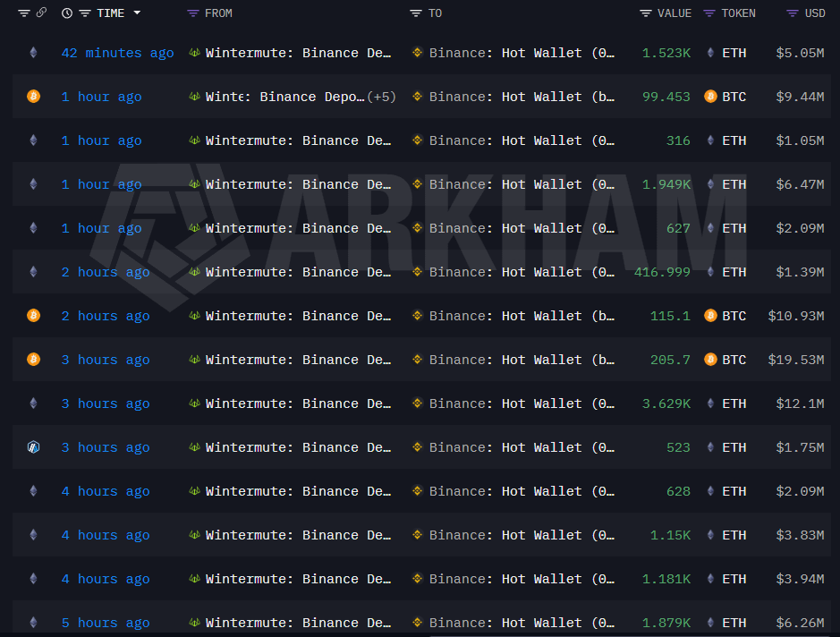Open the '1 hour ago' link in the 316 ETH row

(x=101, y=140)
